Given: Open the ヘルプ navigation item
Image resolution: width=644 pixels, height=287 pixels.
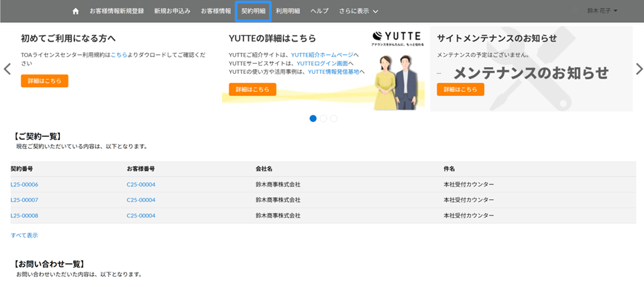Looking at the screenshot, I should pyautogui.click(x=319, y=11).
